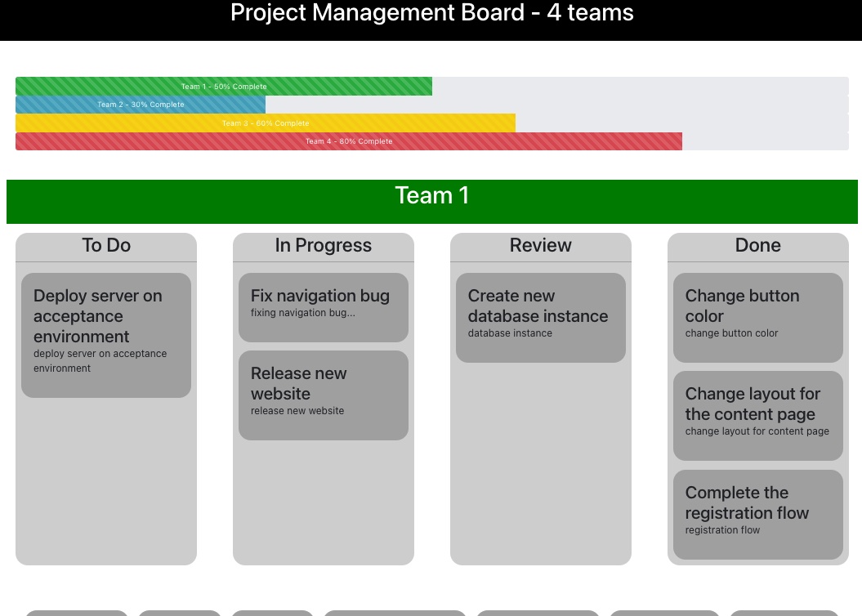Select 'Complete the registration flow' card

coord(758,515)
